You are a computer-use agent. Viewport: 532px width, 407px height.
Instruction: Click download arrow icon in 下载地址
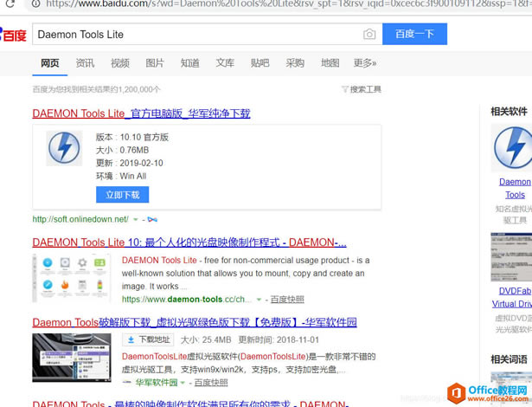[131, 339]
